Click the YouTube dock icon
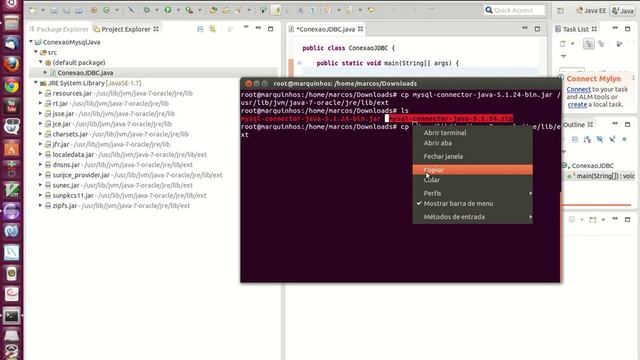The height and width of the screenshot is (360, 640). pyautogui.click(x=11, y=106)
